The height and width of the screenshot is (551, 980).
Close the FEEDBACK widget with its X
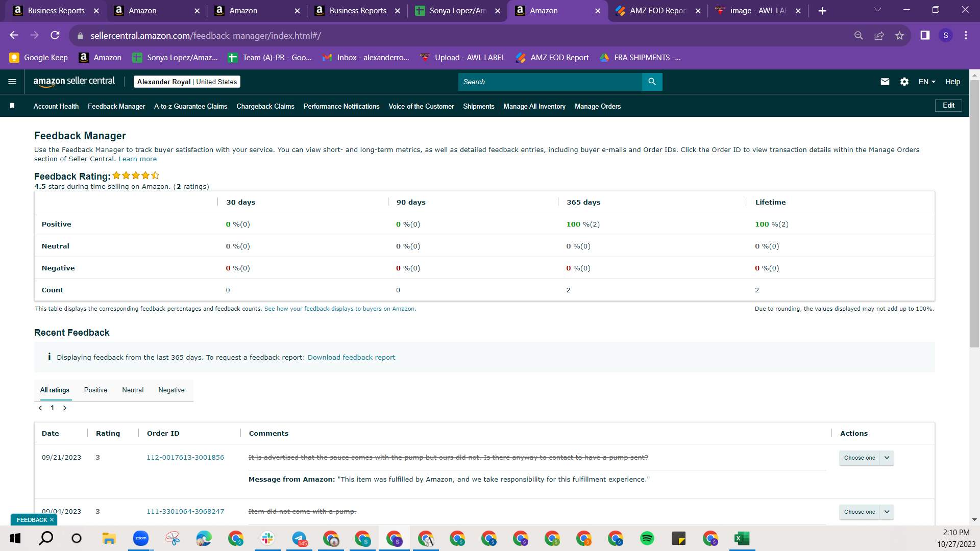tap(52, 520)
